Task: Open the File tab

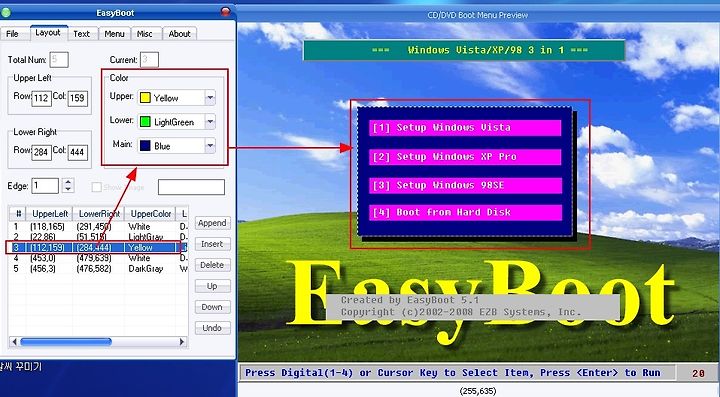Action: click(12, 34)
